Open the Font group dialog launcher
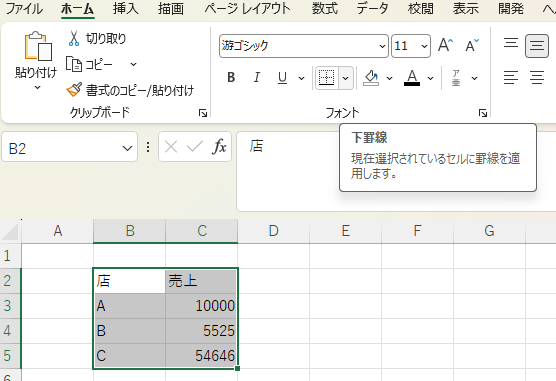 pyautogui.click(x=483, y=113)
